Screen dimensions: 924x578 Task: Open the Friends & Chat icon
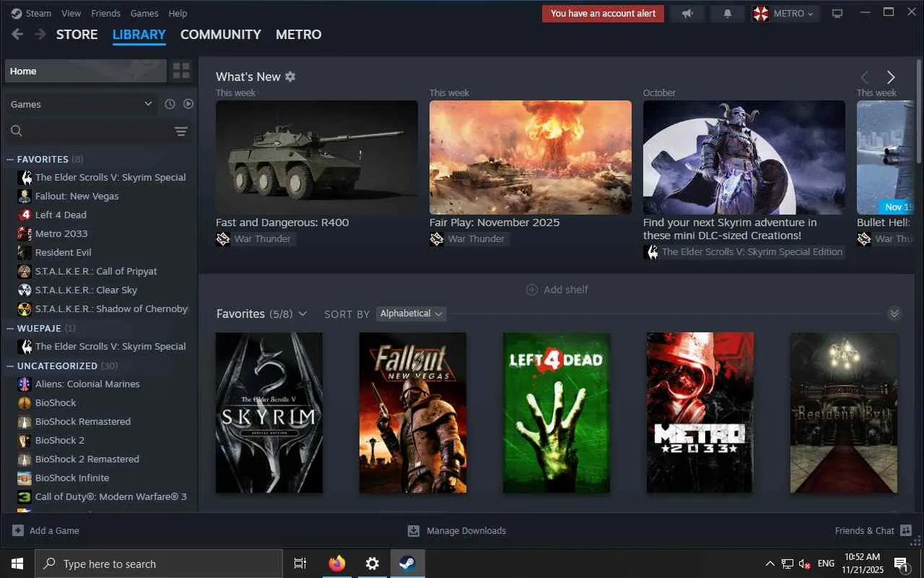(906, 530)
